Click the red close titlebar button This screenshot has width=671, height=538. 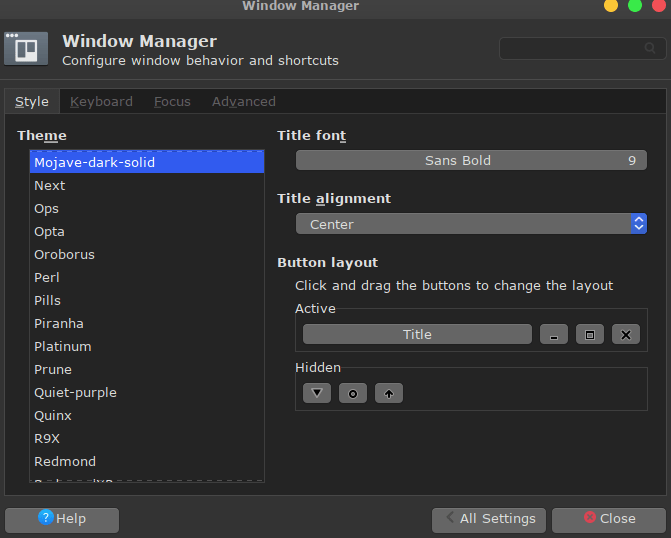659,5
